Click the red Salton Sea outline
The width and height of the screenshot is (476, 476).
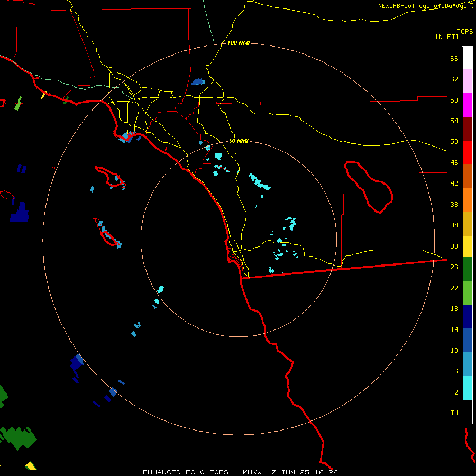pos(369,187)
